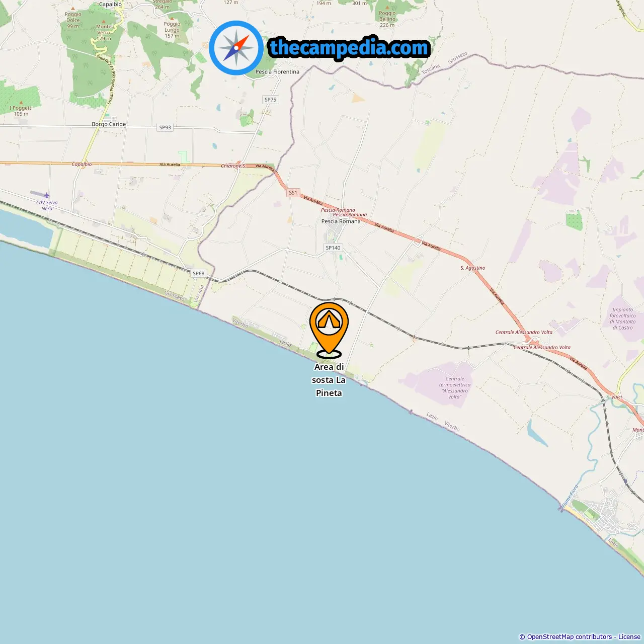The image size is (644, 644).
Task: Click the Pescia Romana town label
Action: (341, 221)
